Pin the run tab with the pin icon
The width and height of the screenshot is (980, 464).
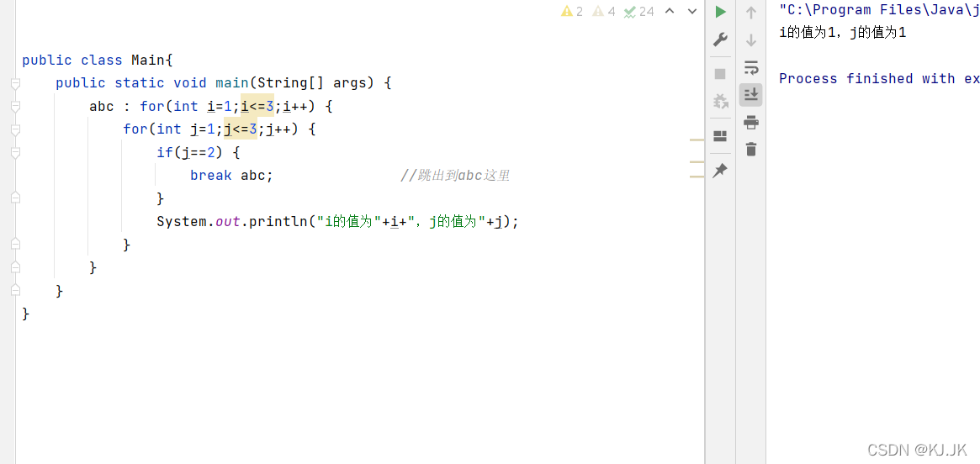point(720,171)
